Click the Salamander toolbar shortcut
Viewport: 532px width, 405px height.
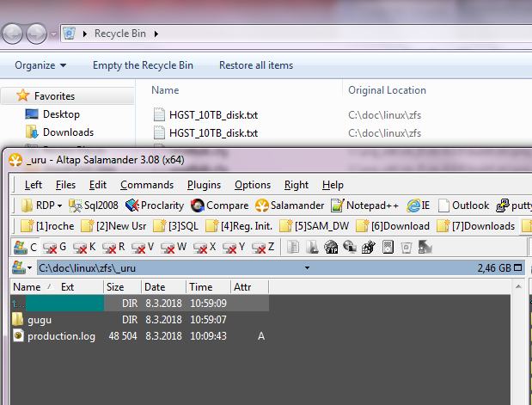[x=290, y=206]
